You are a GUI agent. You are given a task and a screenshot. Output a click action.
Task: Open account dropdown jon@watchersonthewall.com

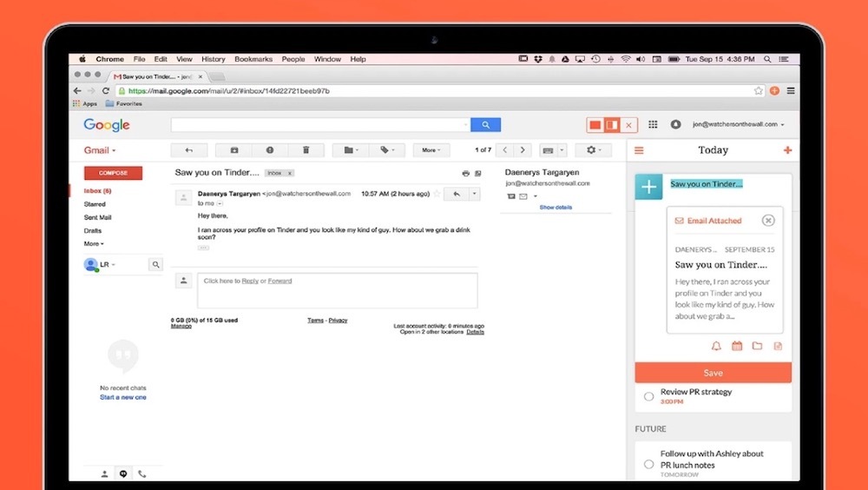point(739,125)
